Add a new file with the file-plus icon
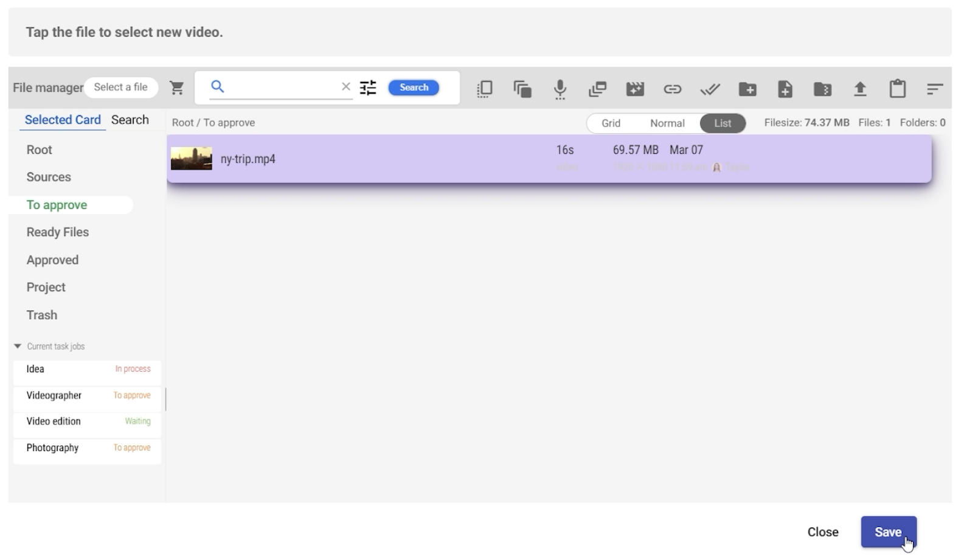964x560 pixels. tap(785, 89)
